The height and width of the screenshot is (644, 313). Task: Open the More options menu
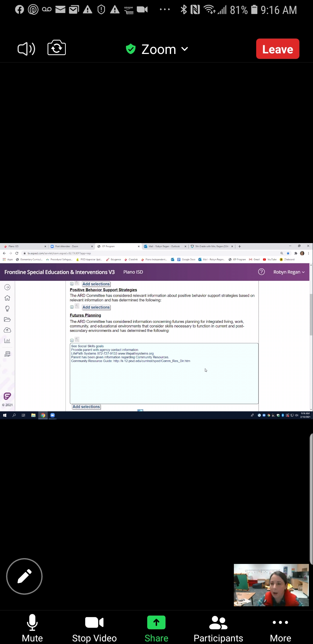coord(280,628)
